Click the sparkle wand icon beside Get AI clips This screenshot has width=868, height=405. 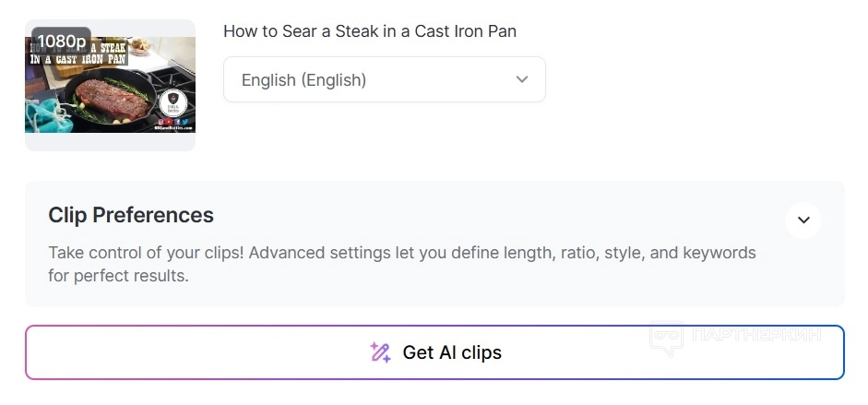click(380, 352)
